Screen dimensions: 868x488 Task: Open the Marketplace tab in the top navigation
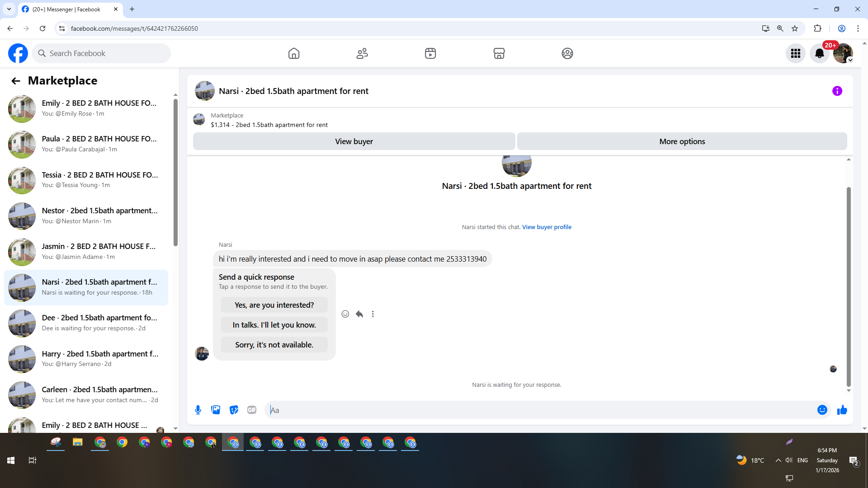[499, 53]
